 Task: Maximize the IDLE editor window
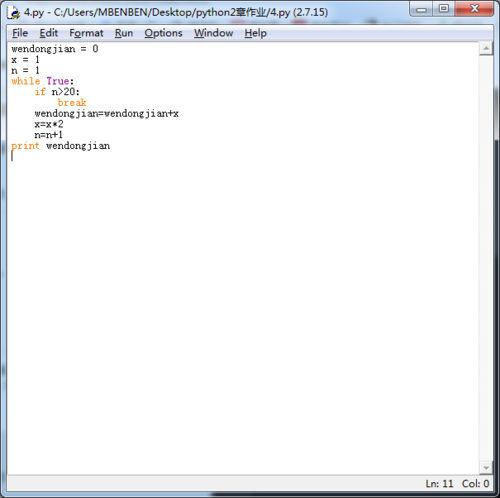coord(443,9)
